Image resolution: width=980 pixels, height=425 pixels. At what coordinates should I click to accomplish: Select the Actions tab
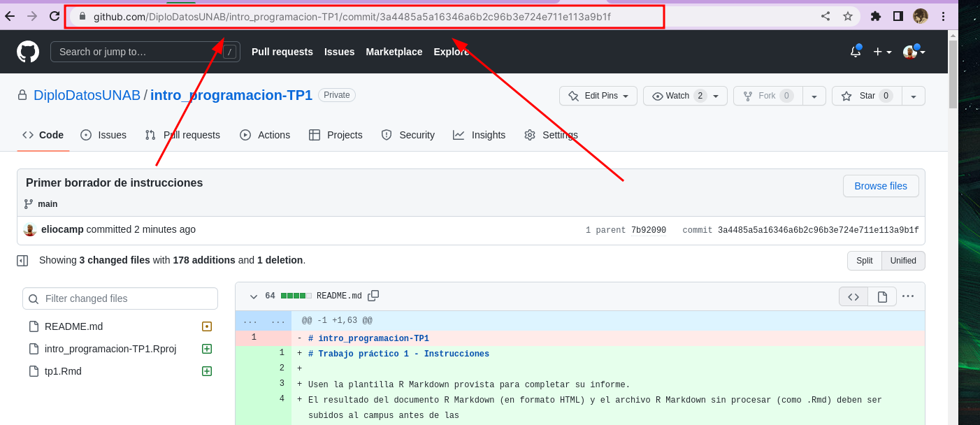[x=265, y=135]
